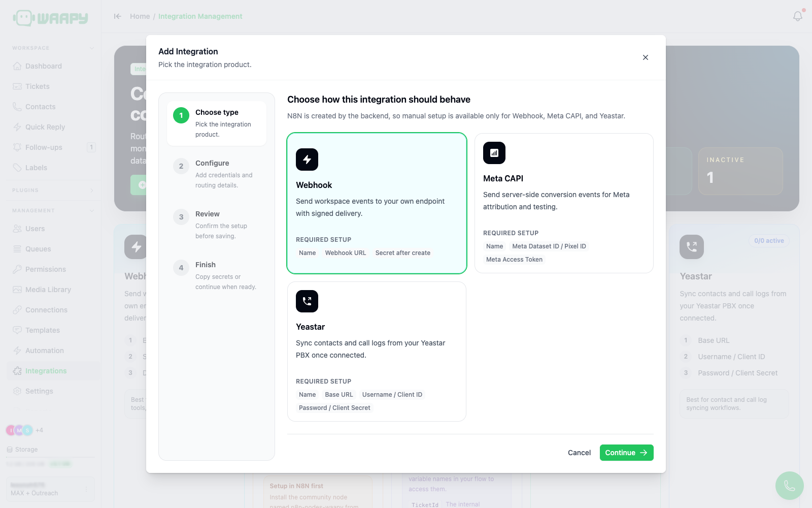812x508 pixels.
Task: Open the floating phone call button
Action: pos(790,486)
